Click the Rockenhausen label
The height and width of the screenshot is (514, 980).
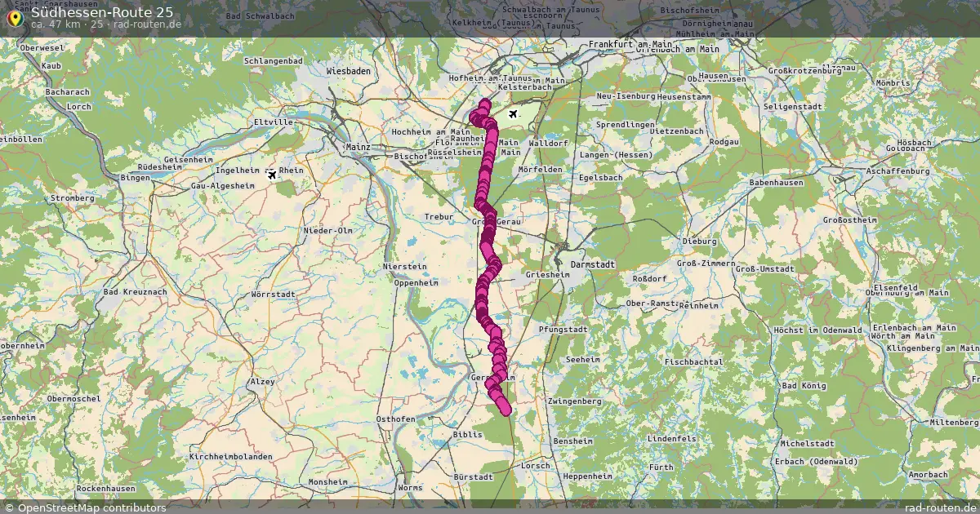(x=105, y=488)
